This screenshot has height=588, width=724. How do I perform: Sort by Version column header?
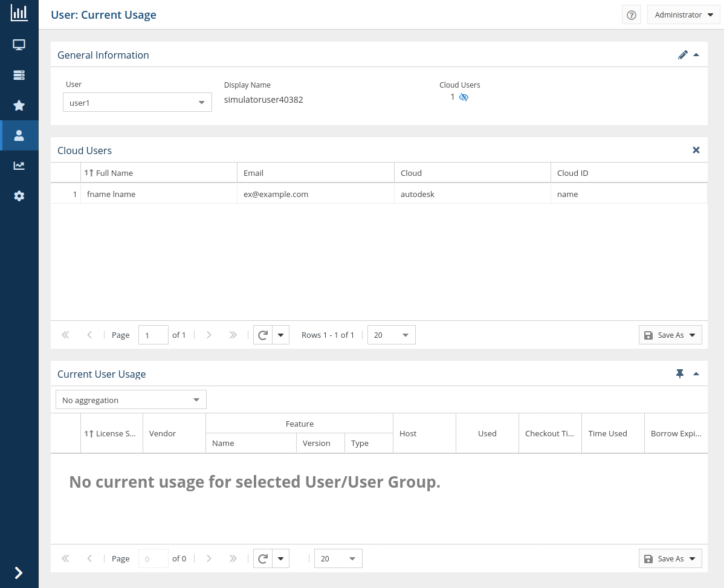[x=320, y=443]
